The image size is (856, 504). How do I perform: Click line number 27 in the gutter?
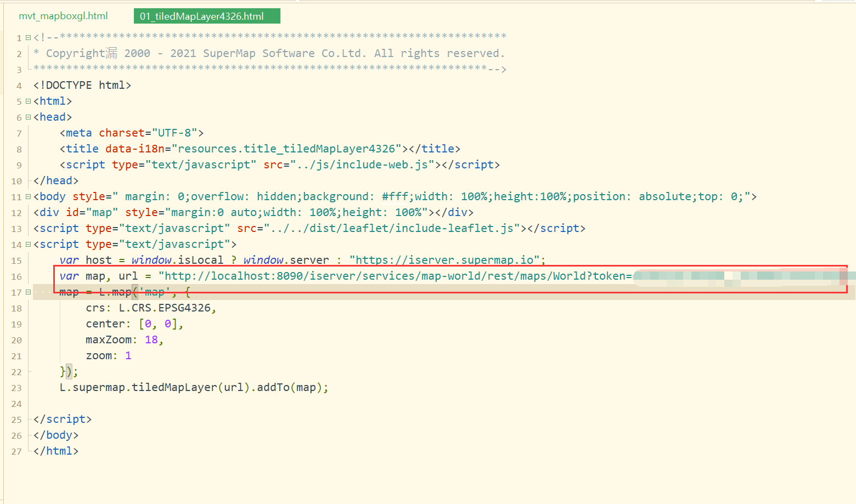pos(16,451)
